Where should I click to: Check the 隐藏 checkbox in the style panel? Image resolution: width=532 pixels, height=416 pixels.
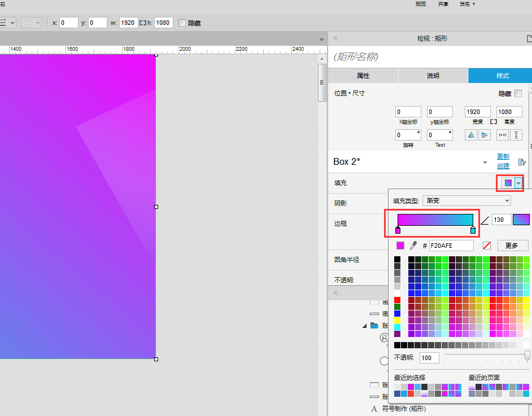tap(518, 94)
